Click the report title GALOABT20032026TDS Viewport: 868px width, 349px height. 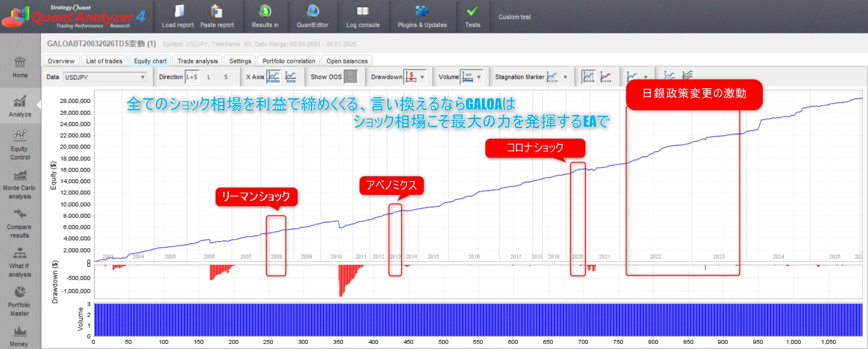[x=101, y=44]
